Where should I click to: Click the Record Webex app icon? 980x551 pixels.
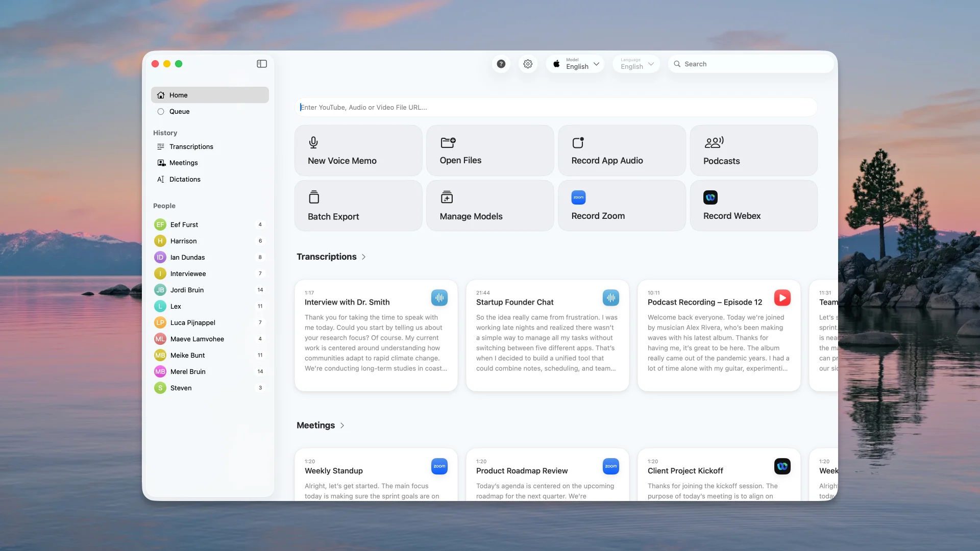pyautogui.click(x=710, y=197)
